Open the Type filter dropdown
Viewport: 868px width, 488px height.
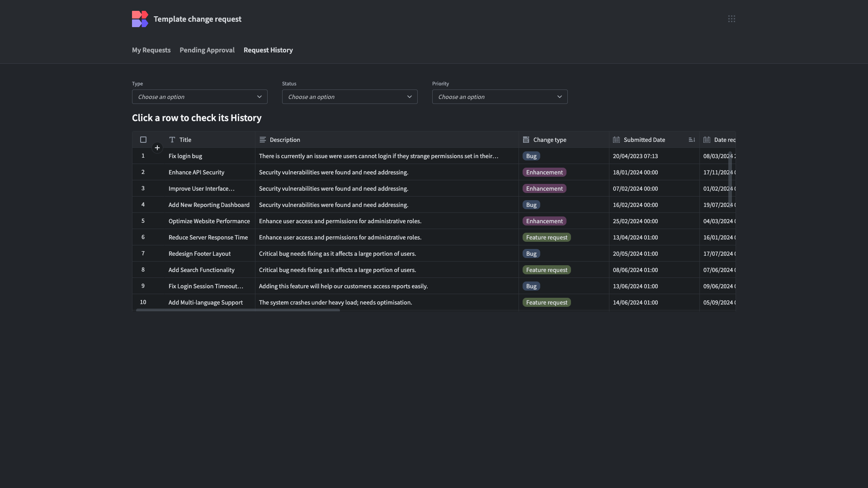[x=200, y=97]
